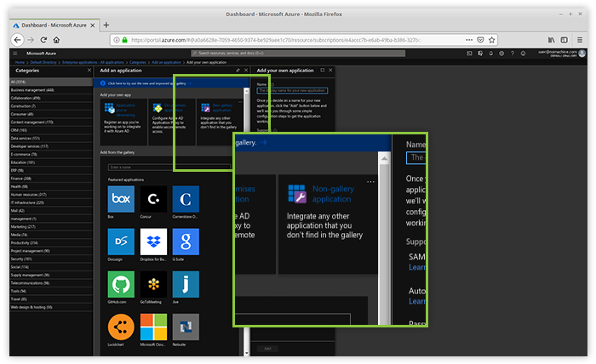Select the All category

[51, 82]
